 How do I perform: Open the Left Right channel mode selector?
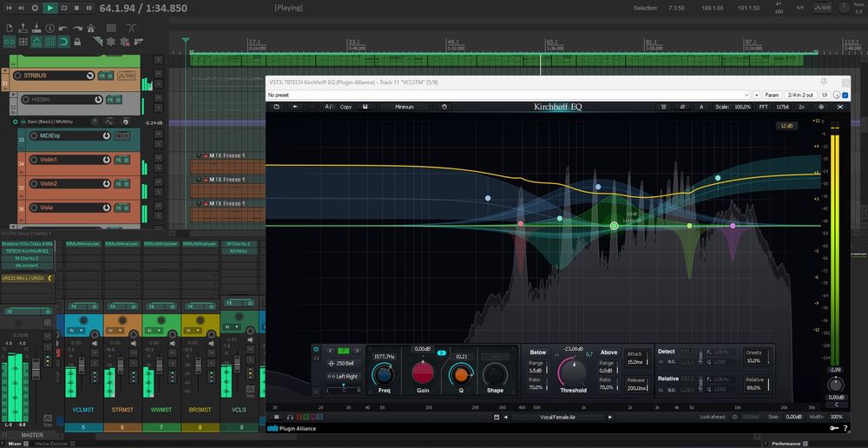(x=345, y=376)
